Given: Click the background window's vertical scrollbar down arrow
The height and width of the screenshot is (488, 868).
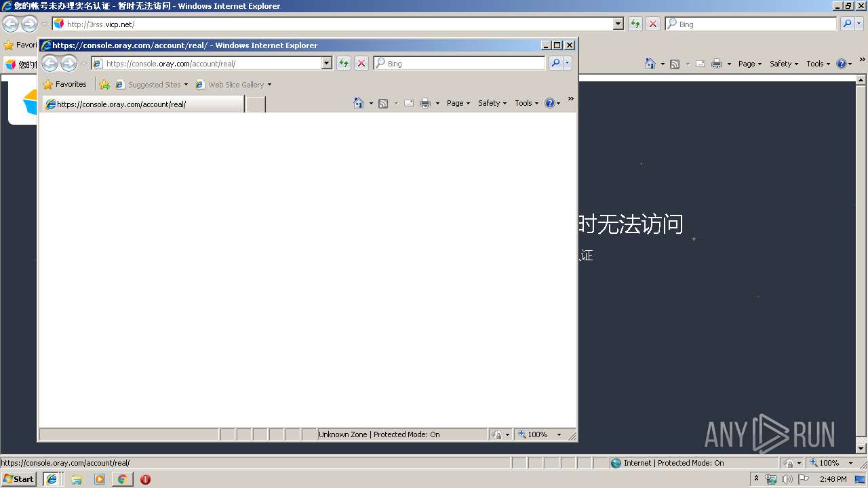Looking at the screenshot, I should pos(862,448).
